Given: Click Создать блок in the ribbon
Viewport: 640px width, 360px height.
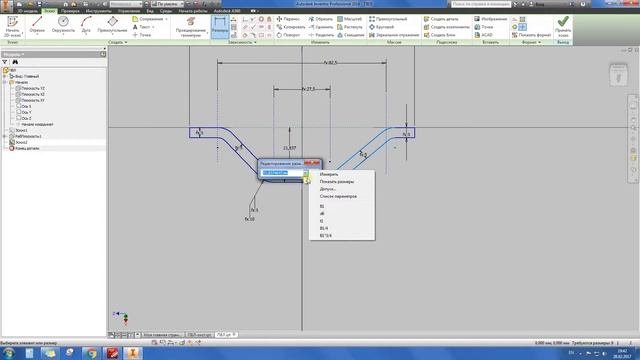Looking at the screenshot, I should pyautogui.click(x=439, y=35).
